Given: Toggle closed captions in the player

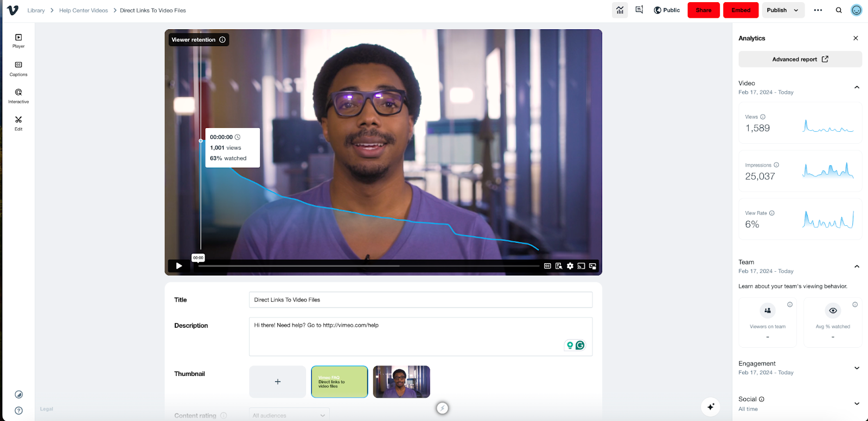Looking at the screenshot, I should [547, 266].
